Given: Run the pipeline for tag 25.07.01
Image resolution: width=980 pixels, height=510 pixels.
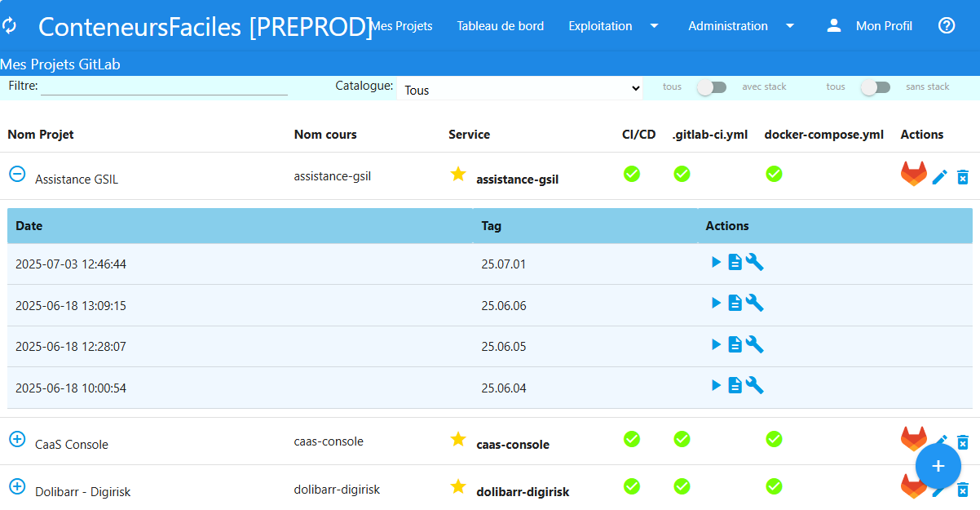Looking at the screenshot, I should (716, 262).
